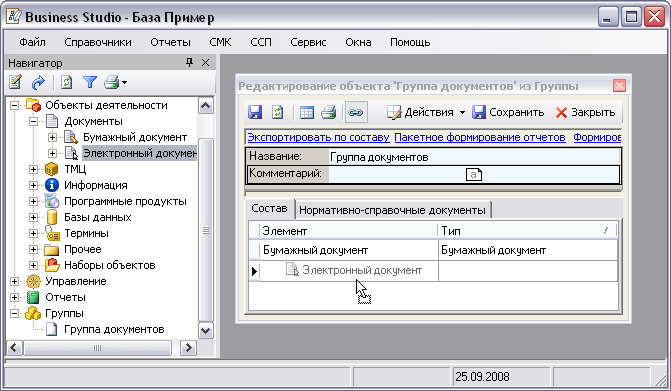Sort by the Тип column header
Viewport: 671px width, 391px height.
(528, 231)
